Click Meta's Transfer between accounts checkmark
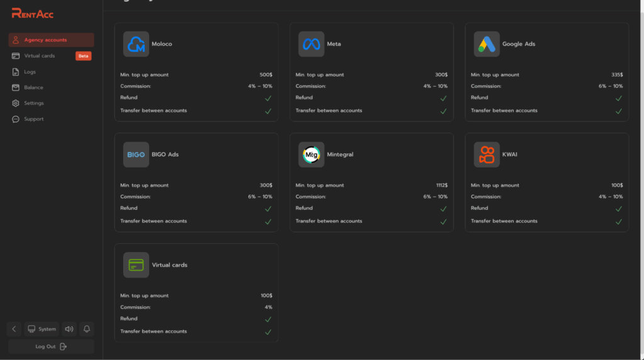The image size is (644, 360). (x=443, y=111)
